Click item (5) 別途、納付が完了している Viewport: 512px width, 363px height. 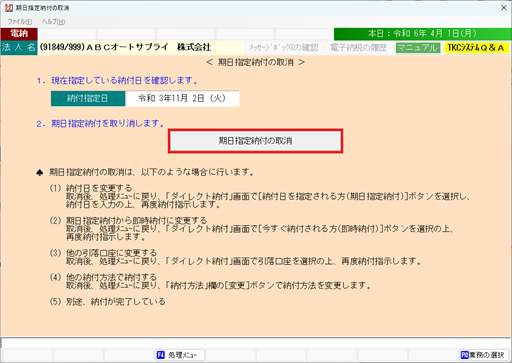pos(107,302)
